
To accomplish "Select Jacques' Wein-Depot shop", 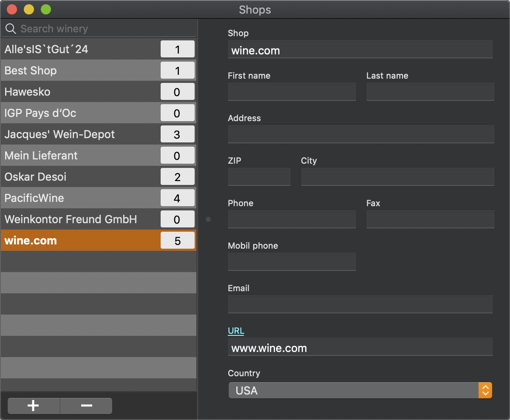I will click(99, 134).
